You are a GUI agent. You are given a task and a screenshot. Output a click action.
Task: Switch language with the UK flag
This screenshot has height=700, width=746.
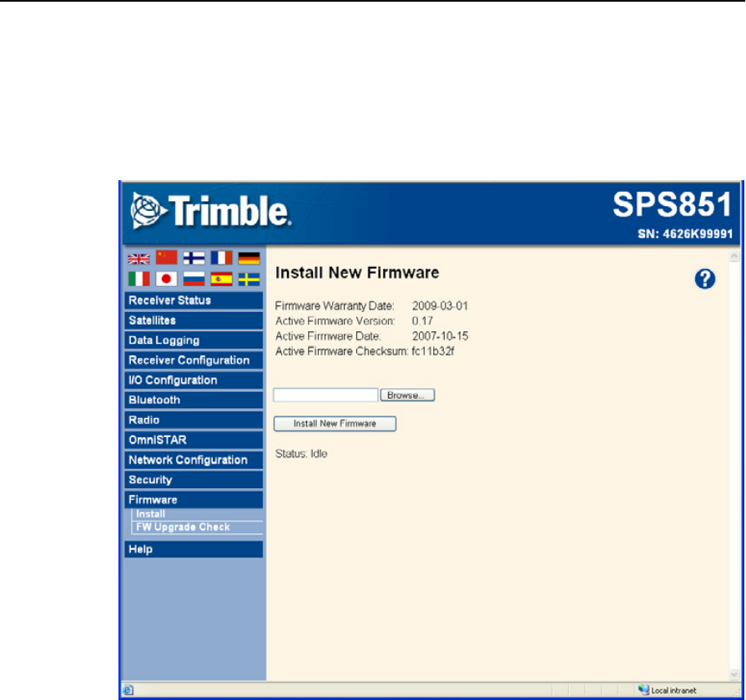139,259
